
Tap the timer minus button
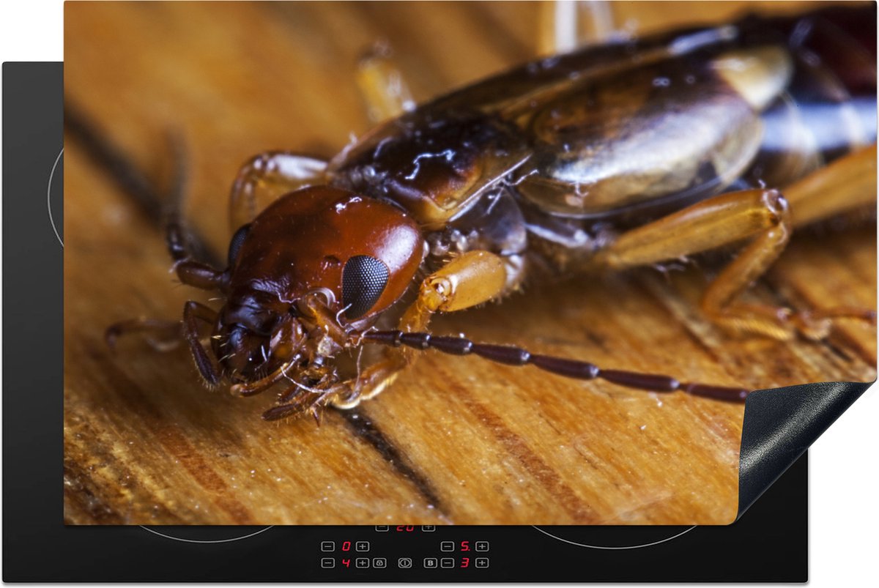pyautogui.click(x=382, y=526)
